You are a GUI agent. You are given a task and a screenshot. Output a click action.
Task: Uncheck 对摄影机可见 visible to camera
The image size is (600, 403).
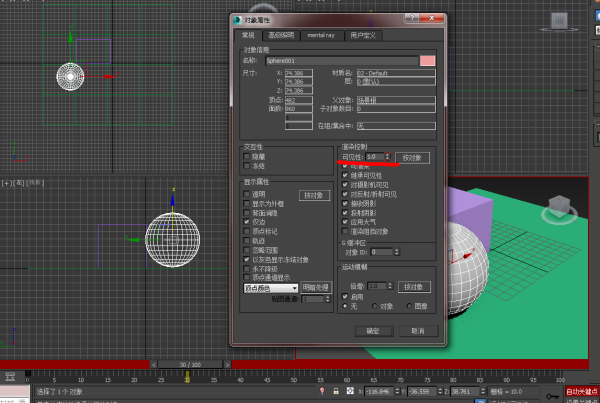pos(345,184)
